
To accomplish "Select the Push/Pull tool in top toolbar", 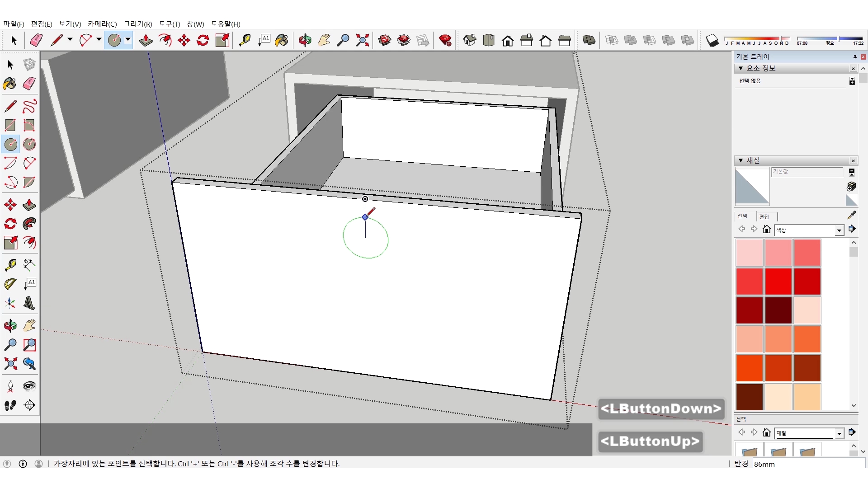I will [146, 40].
